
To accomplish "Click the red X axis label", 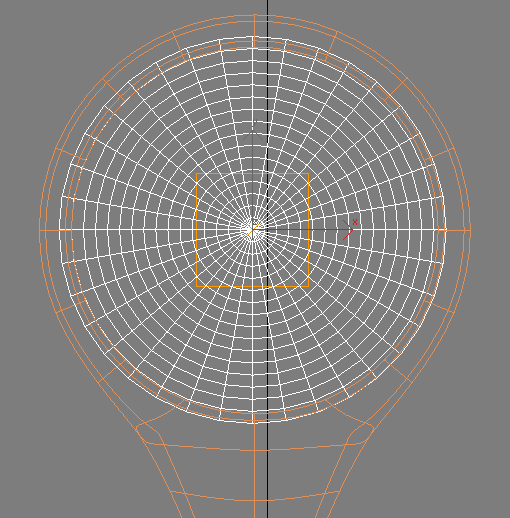I will [355, 222].
